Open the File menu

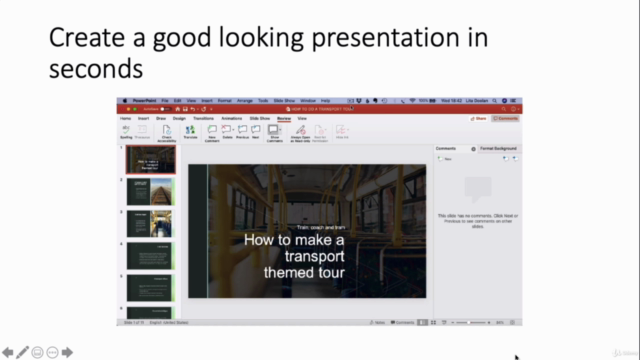tap(164, 100)
